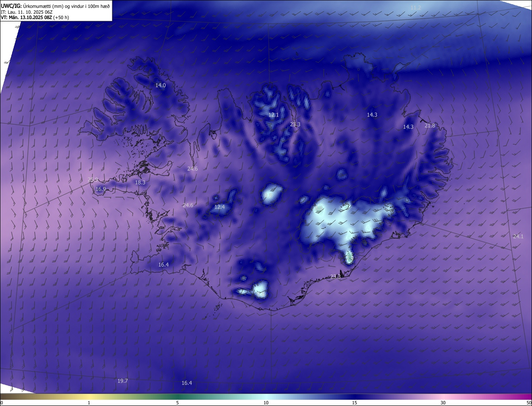Click the initial time line 'IT: Lau. 11. 10. 2025 06Z'

point(27,12)
